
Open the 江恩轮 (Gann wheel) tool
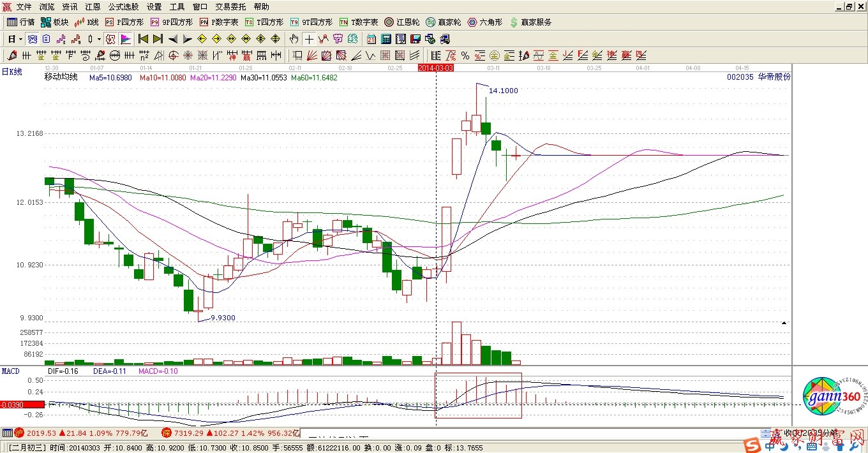click(x=401, y=22)
